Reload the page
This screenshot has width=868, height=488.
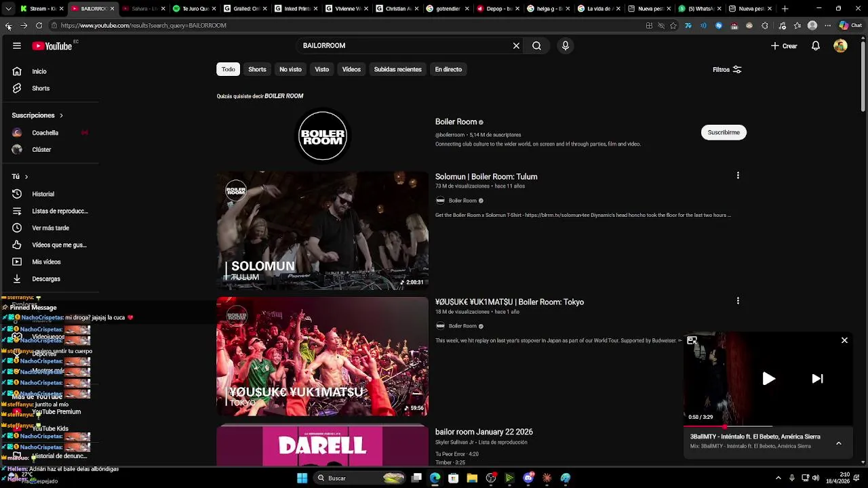[39, 26]
